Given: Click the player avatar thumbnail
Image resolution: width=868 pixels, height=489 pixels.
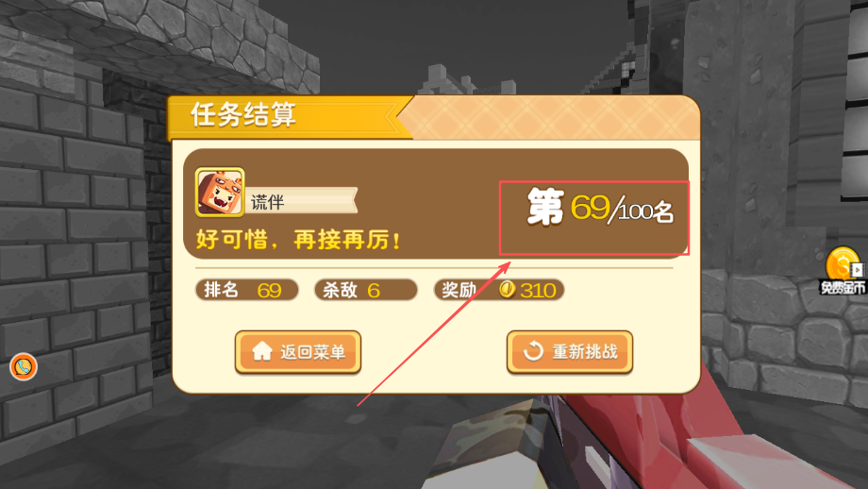Looking at the screenshot, I should [220, 193].
